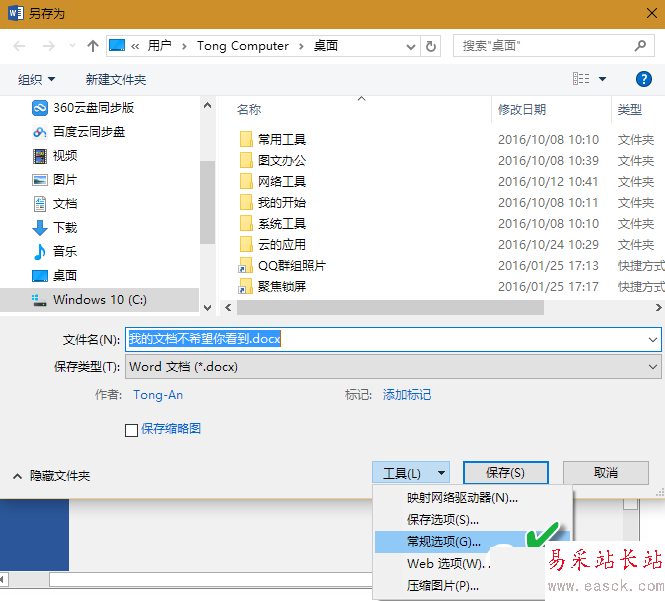Select the 常用工具 folder icon
This screenshot has width=665, height=601.
[x=246, y=139]
